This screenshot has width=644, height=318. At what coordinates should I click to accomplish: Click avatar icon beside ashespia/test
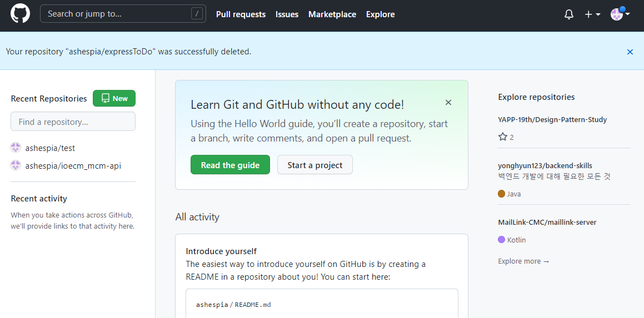click(16, 147)
